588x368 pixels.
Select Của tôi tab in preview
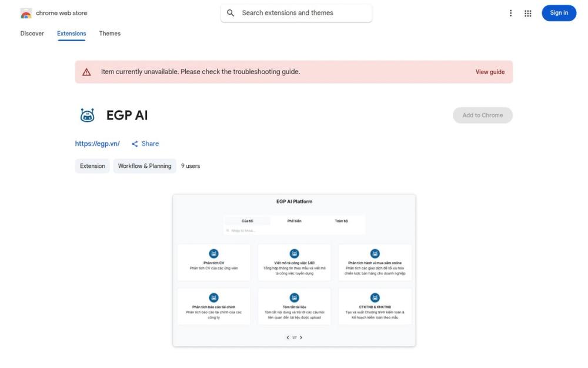(248, 221)
